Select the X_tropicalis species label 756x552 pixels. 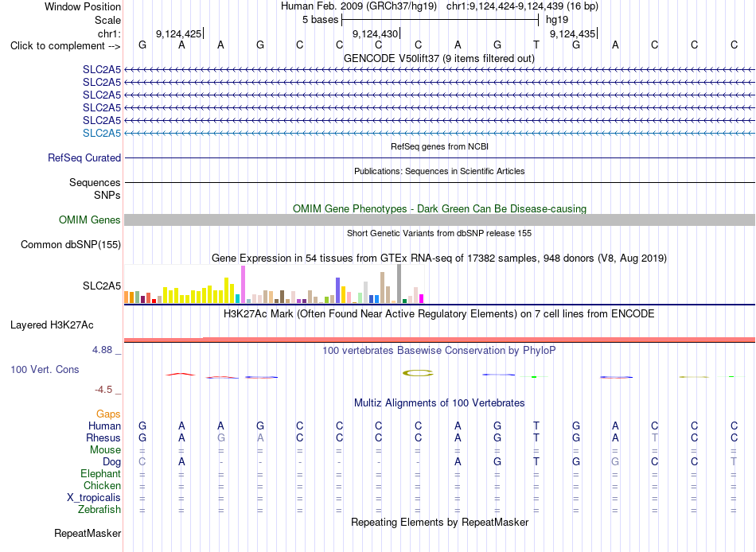[x=94, y=498]
